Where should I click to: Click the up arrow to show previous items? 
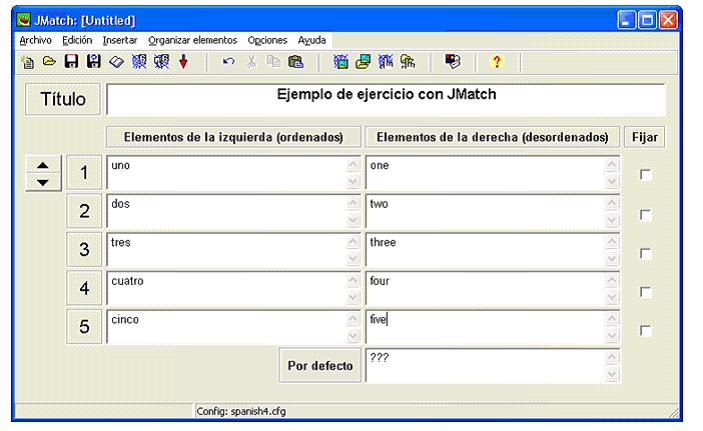(x=43, y=165)
